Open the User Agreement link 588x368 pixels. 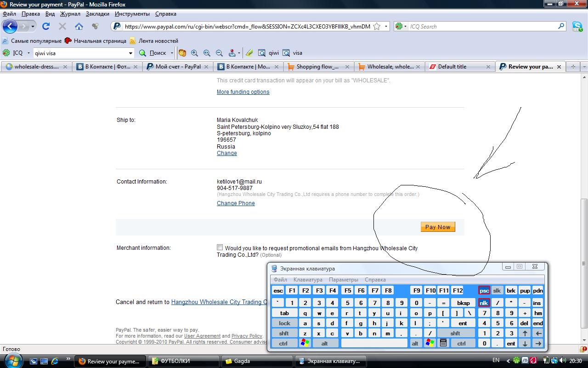coord(202,336)
